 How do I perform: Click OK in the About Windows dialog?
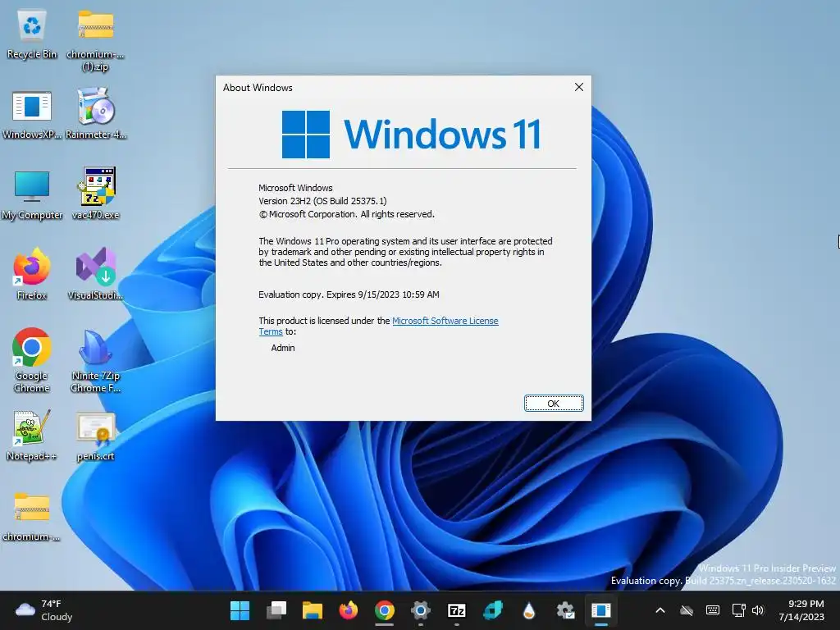554,404
